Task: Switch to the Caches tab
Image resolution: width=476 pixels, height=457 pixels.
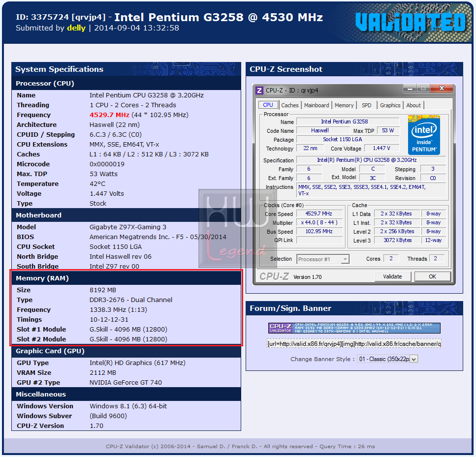Action: click(289, 105)
